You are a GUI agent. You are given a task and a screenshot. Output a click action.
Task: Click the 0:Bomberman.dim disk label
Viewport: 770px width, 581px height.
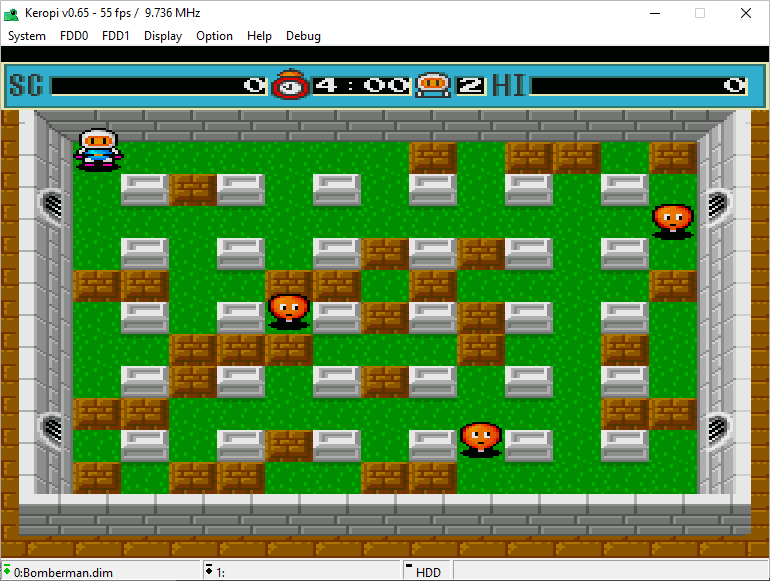[63, 573]
